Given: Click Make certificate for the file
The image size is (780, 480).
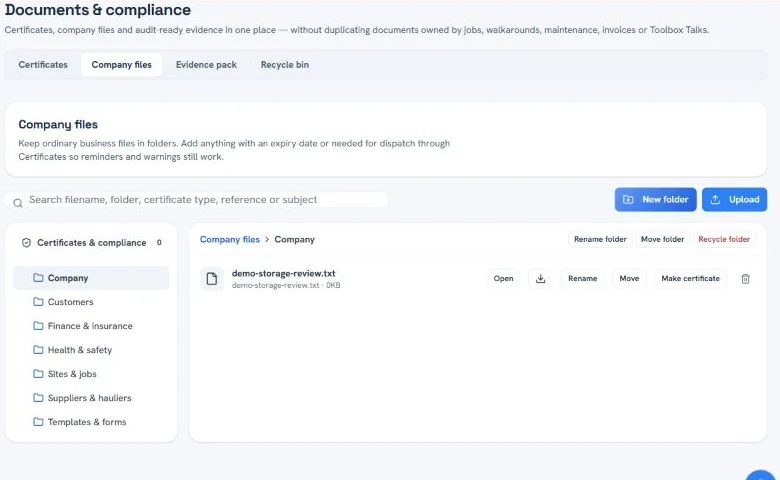Looking at the screenshot, I should tap(690, 279).
